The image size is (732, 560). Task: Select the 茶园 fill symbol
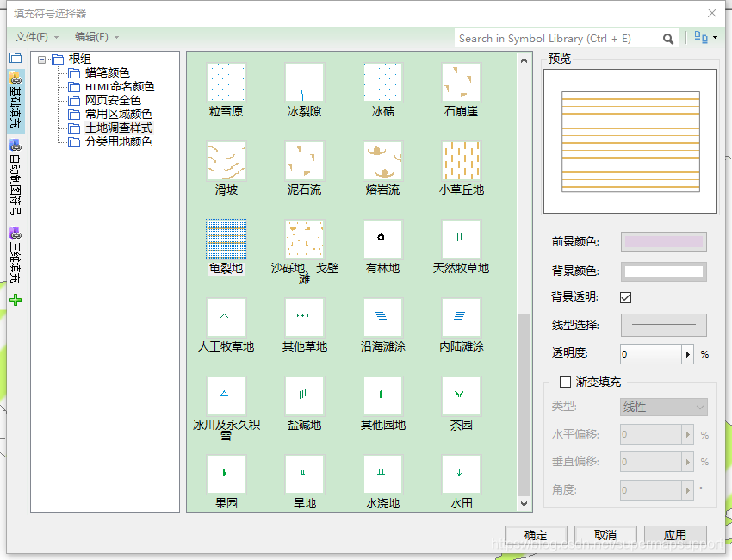461,395
